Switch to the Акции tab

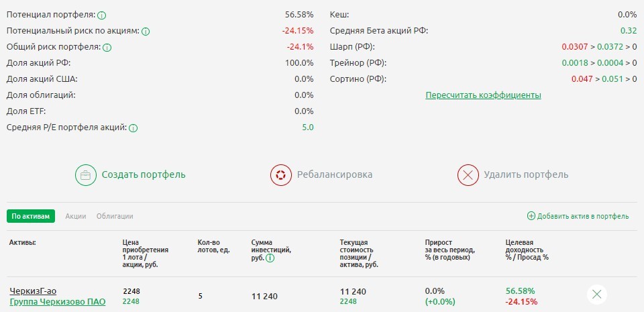[x=75, y=216]
